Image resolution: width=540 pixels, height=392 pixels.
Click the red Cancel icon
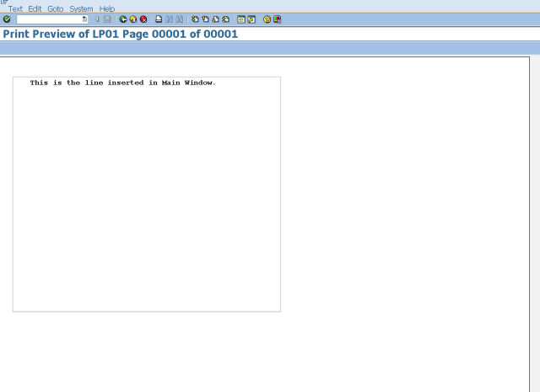click(x=143, y=19)
